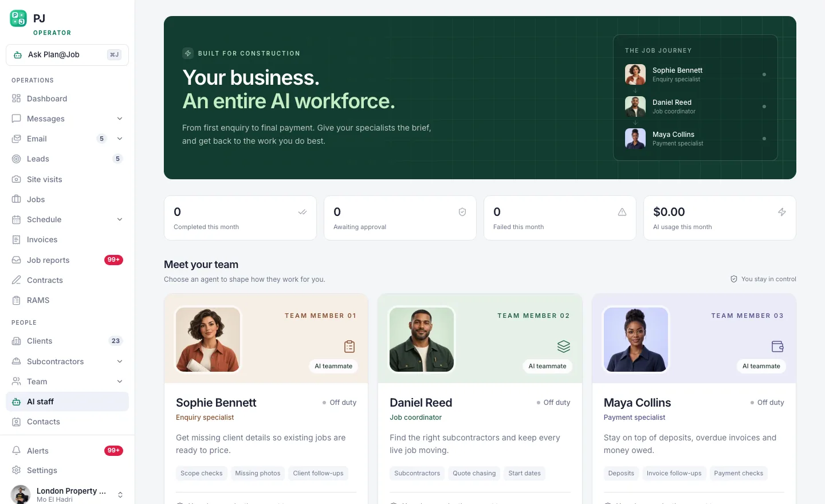Click the Contacts icon in sidebar
This screenshot has height=504, width=825.
coord(16,422)
